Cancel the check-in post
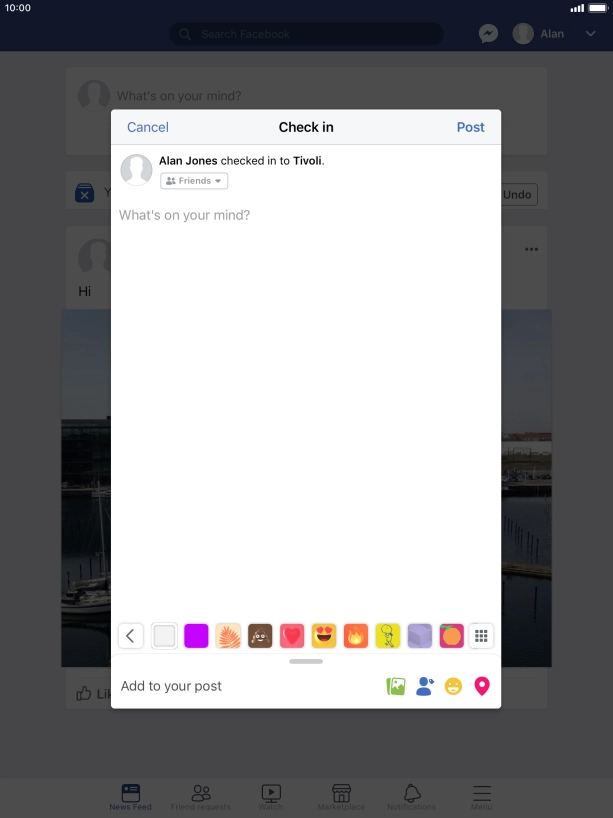 pyautogui.click(x=148, y=127)
